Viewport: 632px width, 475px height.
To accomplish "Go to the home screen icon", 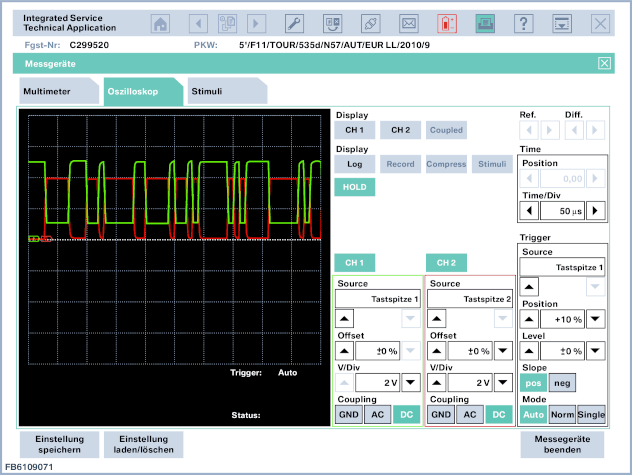I will [x=160, y=24].
